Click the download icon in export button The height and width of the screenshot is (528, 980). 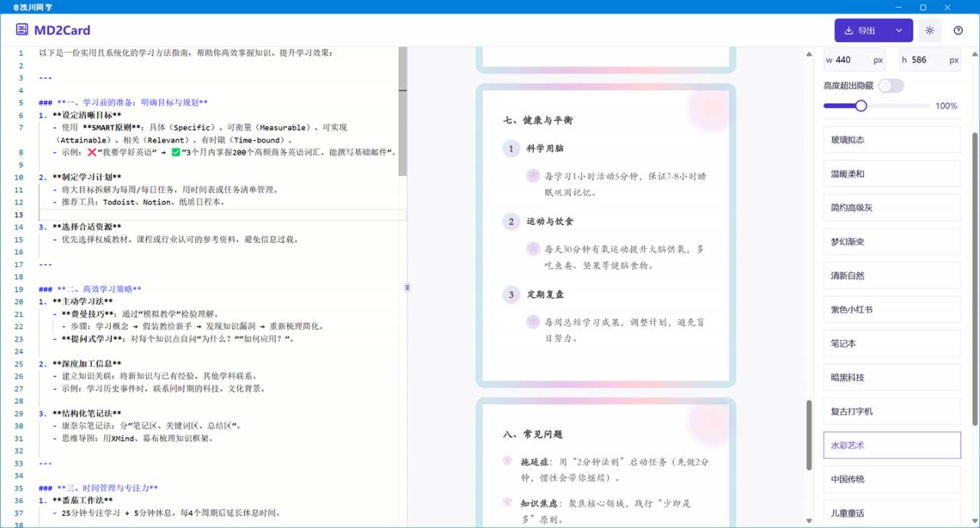click(848, 31)
